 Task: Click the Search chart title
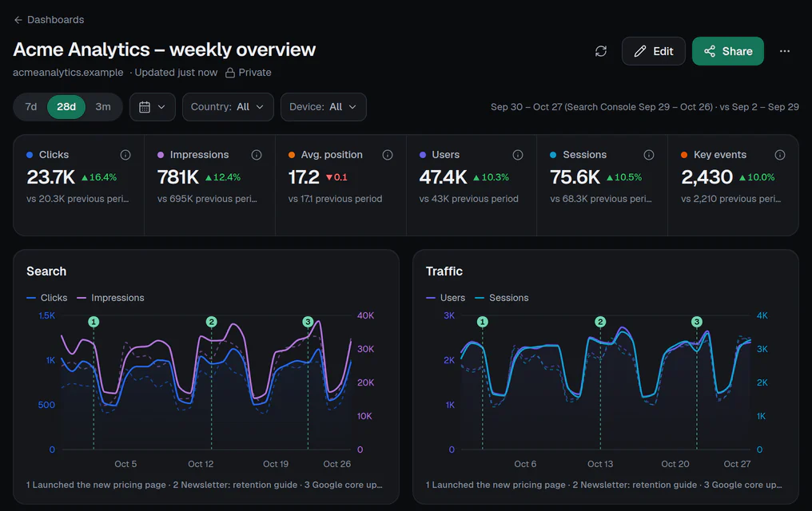pyautogui.click(x=46, y=271)
